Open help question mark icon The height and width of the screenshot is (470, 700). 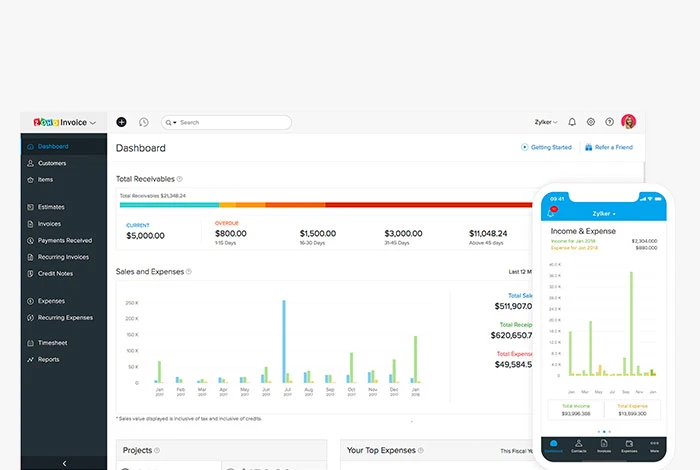pyautogui.click(x=609, y=122)
